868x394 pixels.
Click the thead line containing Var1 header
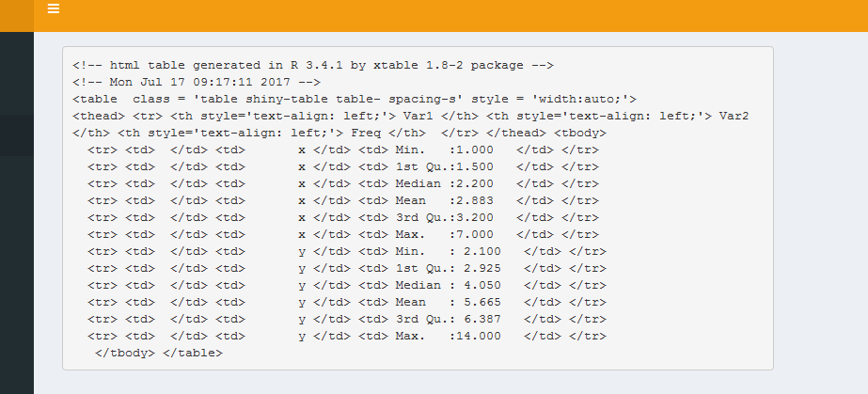tap(410, 116)
